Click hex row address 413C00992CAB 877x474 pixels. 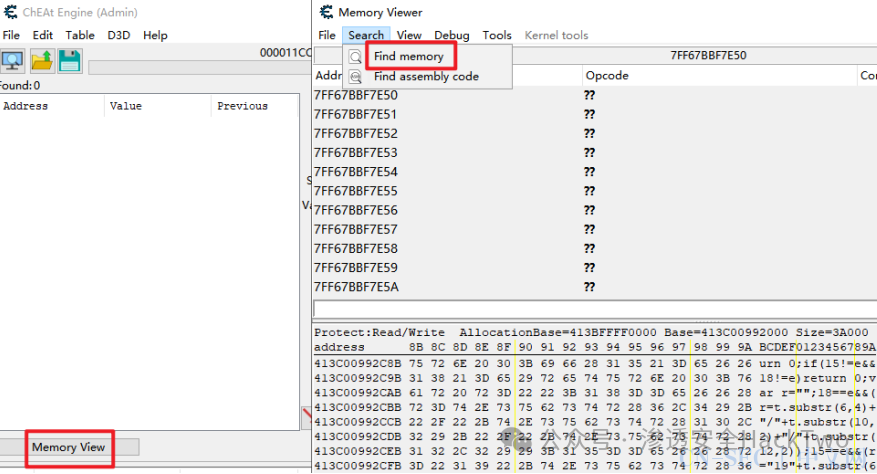click(357, 393)
